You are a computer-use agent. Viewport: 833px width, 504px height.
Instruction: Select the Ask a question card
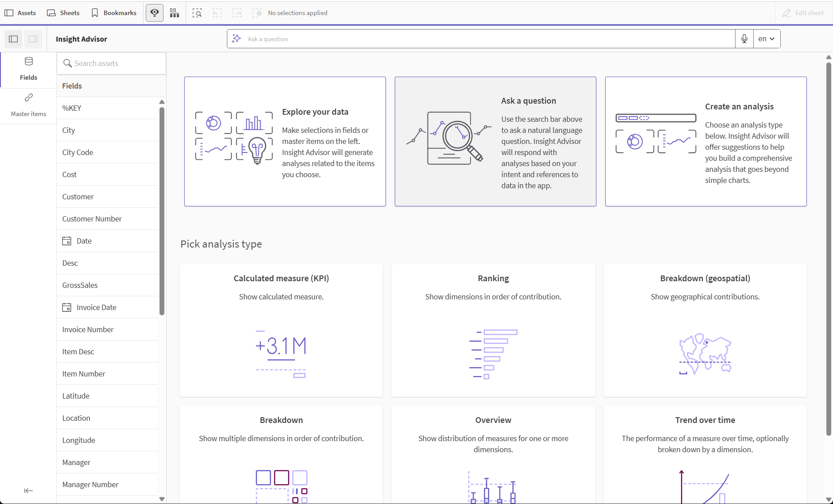pyautogui.click(x=495, y=141)
